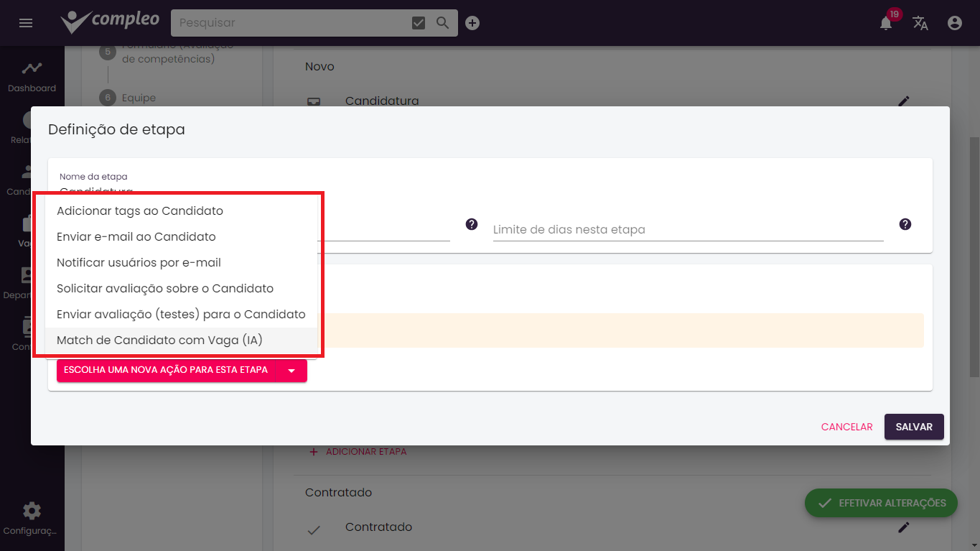Image resolution: width=980 pixels, height=551 pixels.
Task: Click the Adicionar Etapa link
Action: pos(358,452)
